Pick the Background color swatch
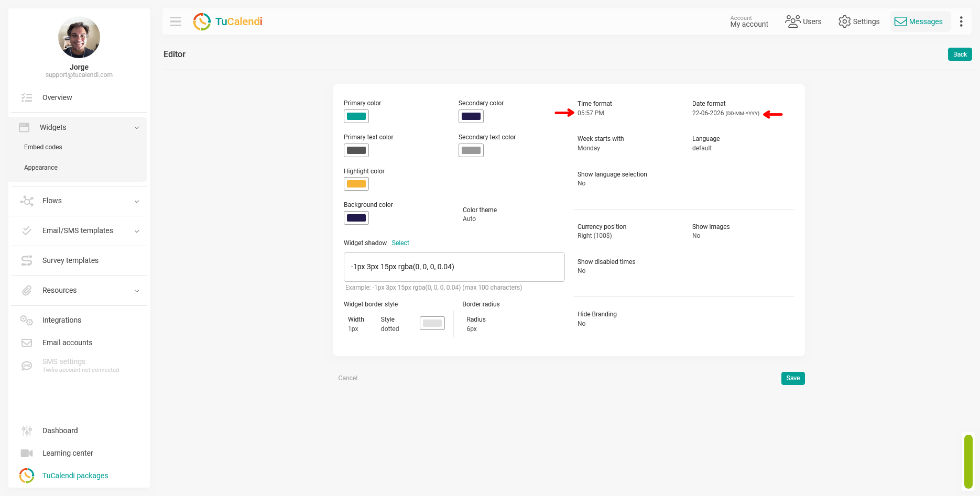 (356, 218)
